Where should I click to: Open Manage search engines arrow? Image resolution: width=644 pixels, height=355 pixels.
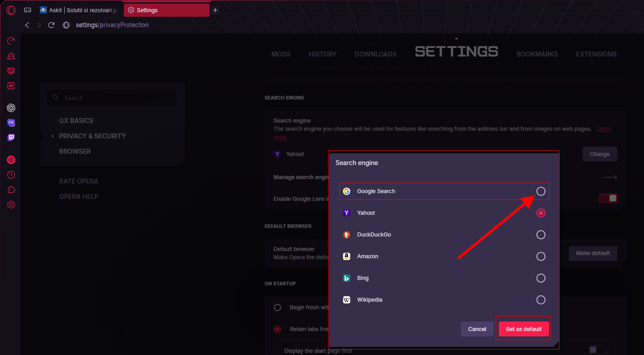click(610, 177)
